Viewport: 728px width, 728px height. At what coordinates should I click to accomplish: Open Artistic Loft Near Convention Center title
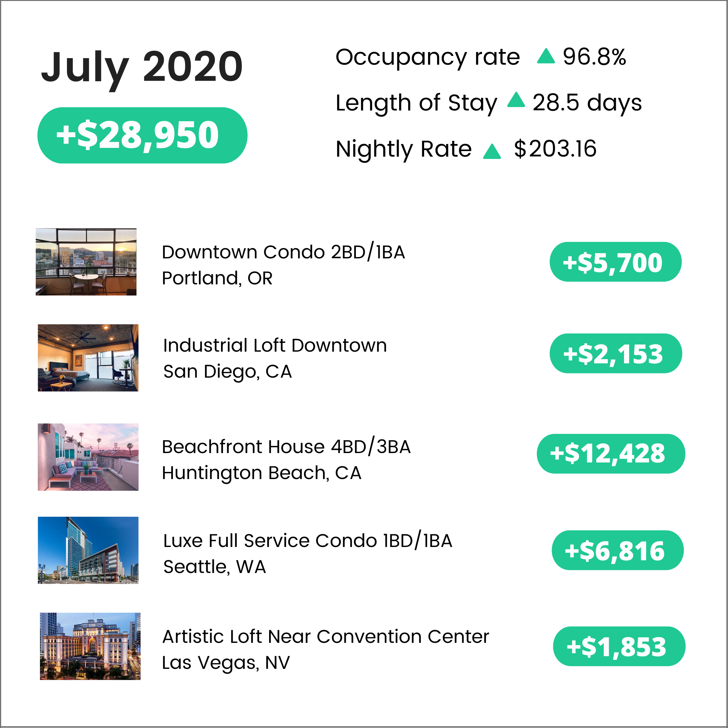tap(325, 637)
